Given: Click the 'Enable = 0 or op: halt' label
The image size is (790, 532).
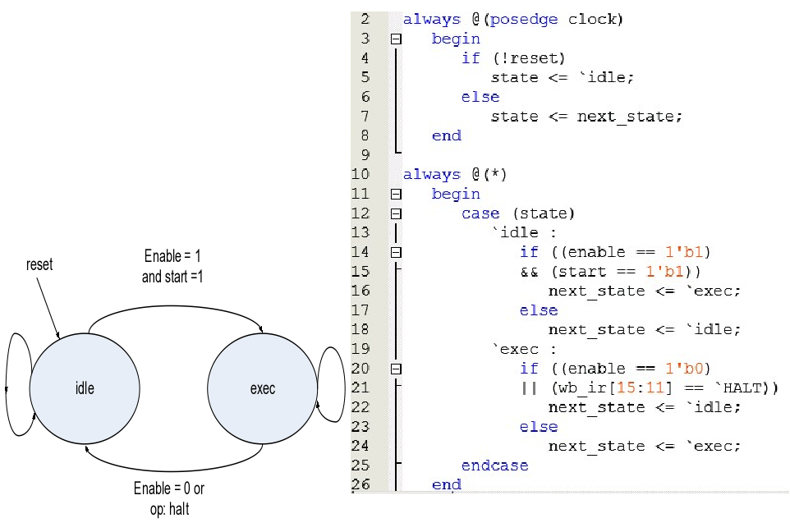Looking at the screenshot, I should (169, 498).
